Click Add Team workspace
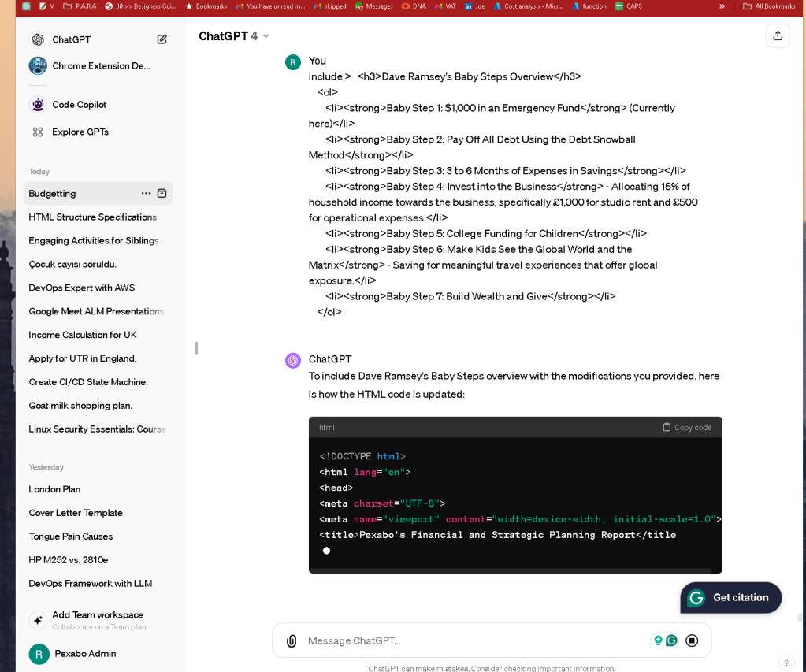 click(98, 620)
